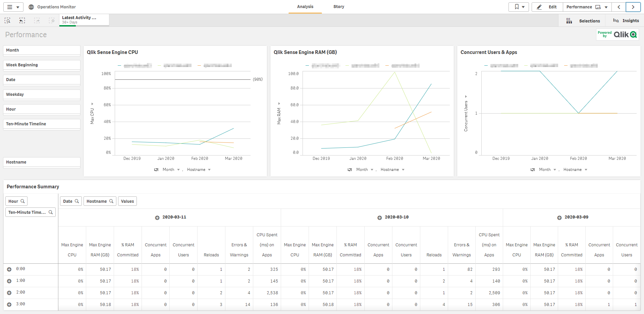Switch to the Analysis tab
The width and height of the screenshot is (644, 314).
(x=305, y=7)
